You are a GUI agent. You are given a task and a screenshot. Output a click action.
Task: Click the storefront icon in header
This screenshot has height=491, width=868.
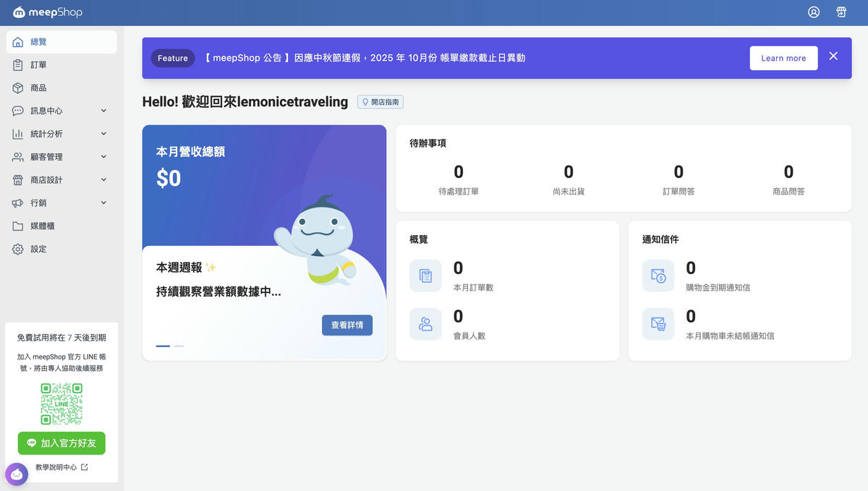pos(841,12)
